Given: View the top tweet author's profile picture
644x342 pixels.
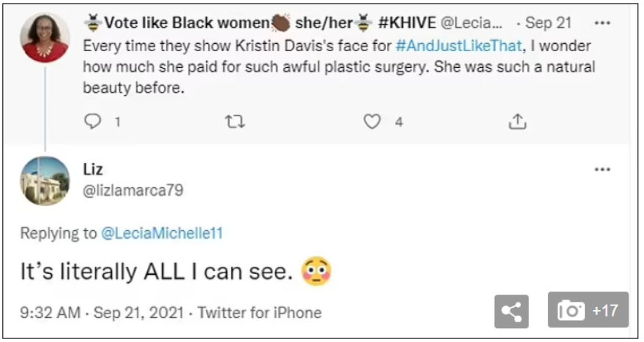Looking at the screenshot, I should click(45, 37).
